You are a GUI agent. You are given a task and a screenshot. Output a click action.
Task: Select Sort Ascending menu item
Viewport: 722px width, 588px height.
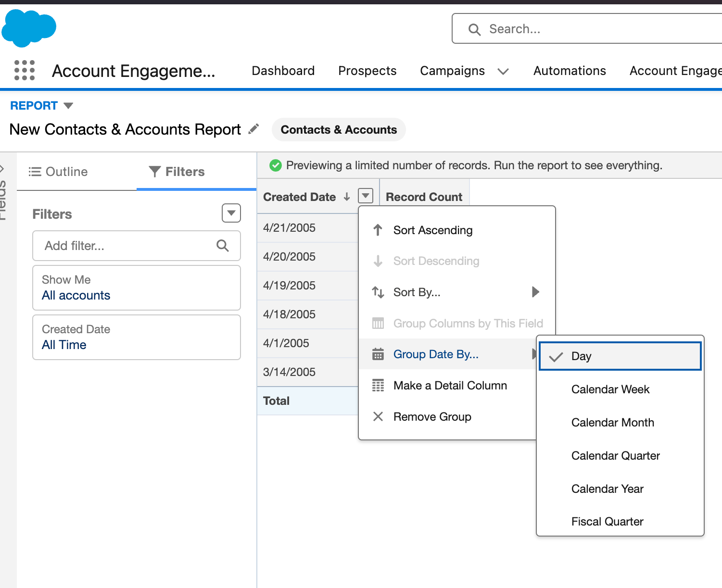coord(457,230)
